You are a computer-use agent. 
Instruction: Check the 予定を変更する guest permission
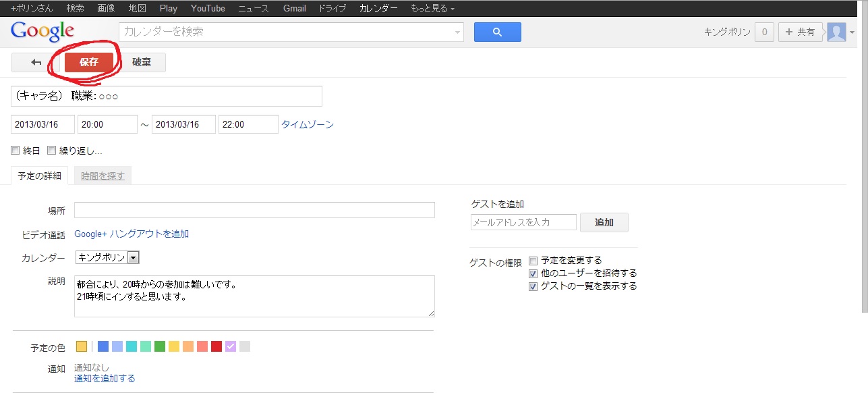click(533, 261)
